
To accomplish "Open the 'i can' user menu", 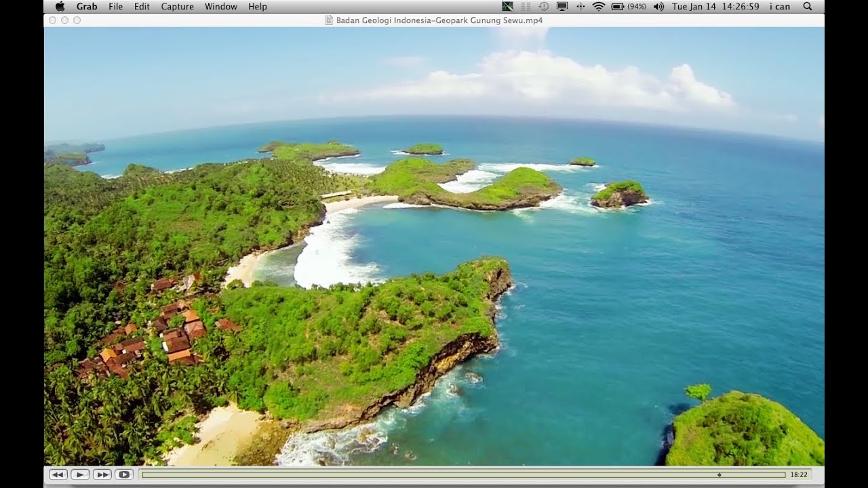I will pos(780,7).
